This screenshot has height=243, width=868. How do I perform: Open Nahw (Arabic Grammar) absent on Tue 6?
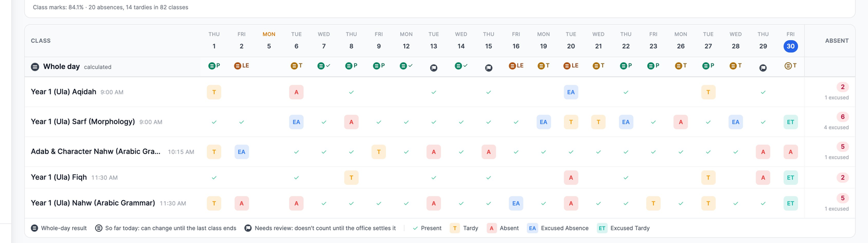[x=296, y=203]
